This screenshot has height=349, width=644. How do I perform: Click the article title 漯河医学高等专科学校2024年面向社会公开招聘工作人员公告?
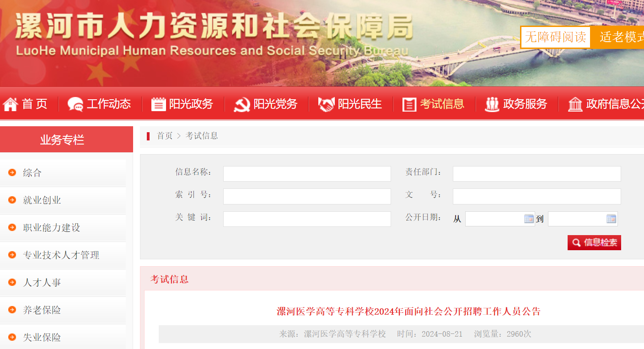click(408, 311)
